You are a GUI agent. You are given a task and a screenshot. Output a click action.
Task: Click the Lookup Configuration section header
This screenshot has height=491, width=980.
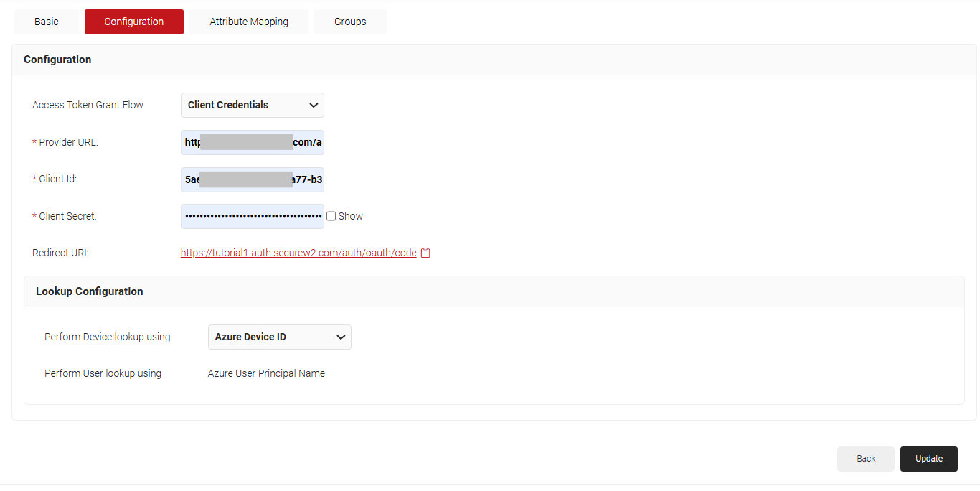pyautogui.click(x=90, y=291)
